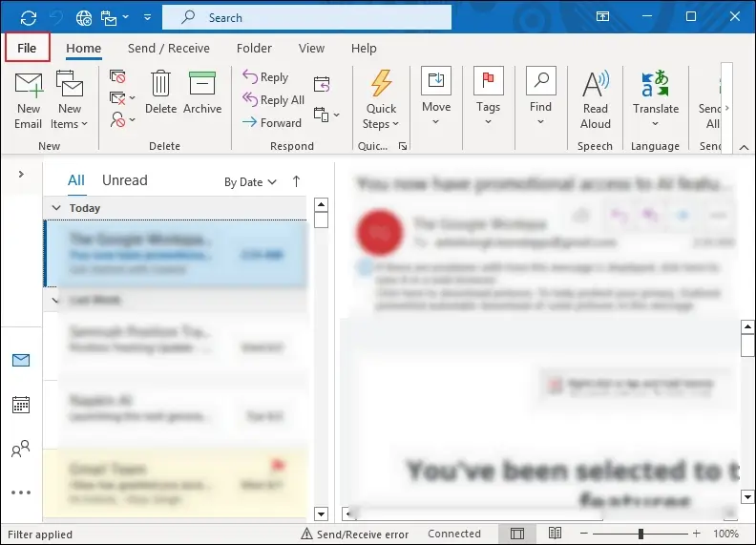Click the Send/Receive All Folders sync icon
756x545 pixels.
point(29,18)
